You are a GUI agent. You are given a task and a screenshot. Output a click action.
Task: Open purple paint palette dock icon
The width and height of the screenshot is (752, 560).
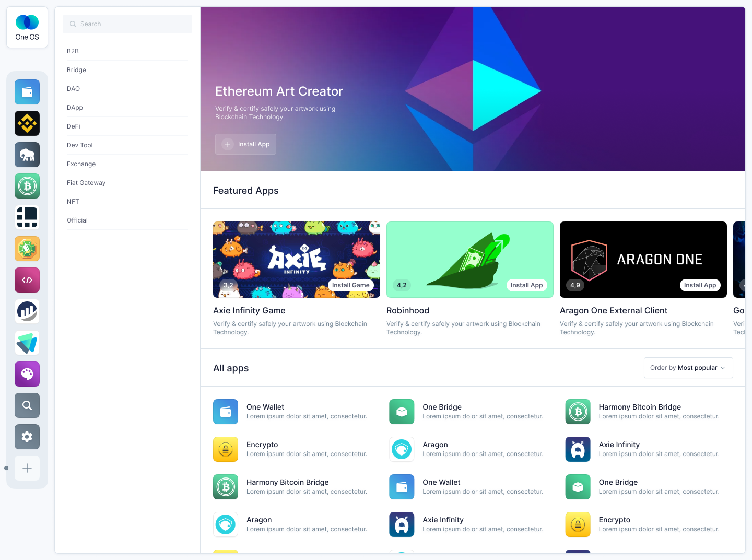tap(27, 374)
